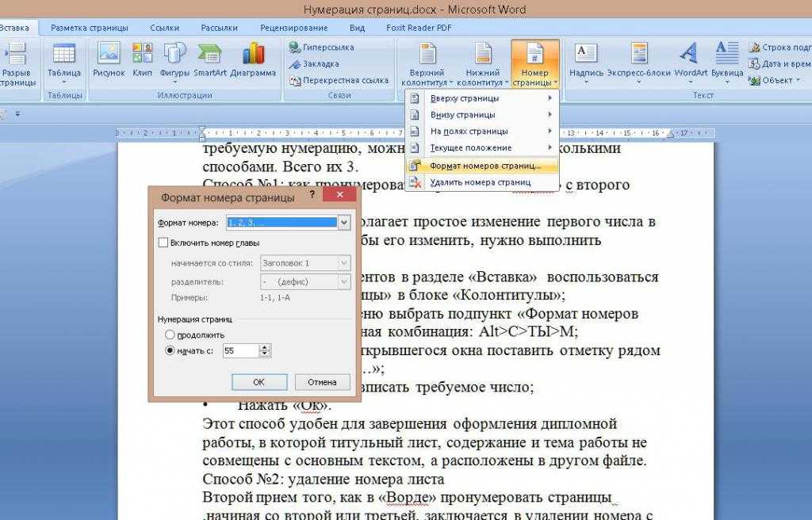Open the Формат номера dropdown
812x520 pixels.
click(344, 223)
